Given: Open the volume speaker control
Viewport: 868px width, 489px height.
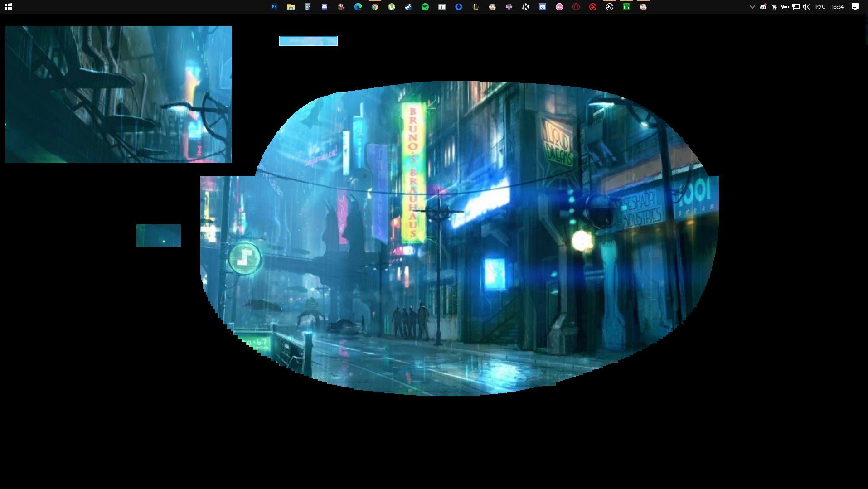Looking at the screenshot, I should [807, 7].
